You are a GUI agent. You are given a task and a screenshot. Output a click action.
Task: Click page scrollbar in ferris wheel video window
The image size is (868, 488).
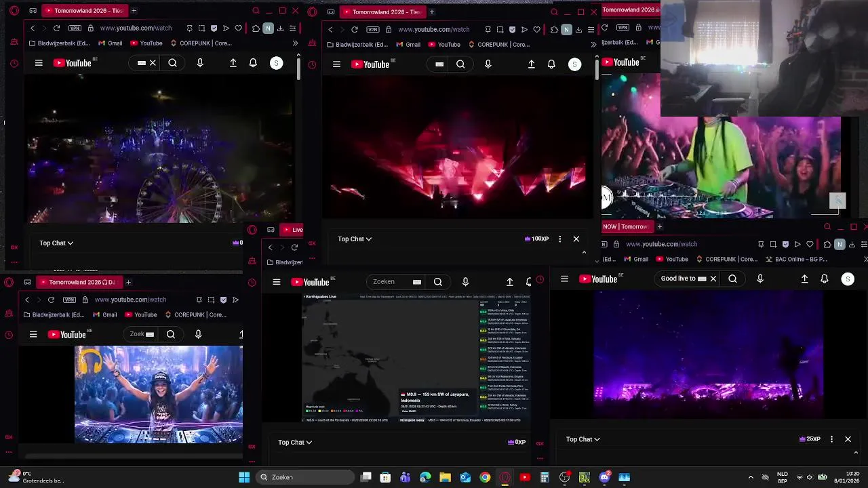click(298, 68)
